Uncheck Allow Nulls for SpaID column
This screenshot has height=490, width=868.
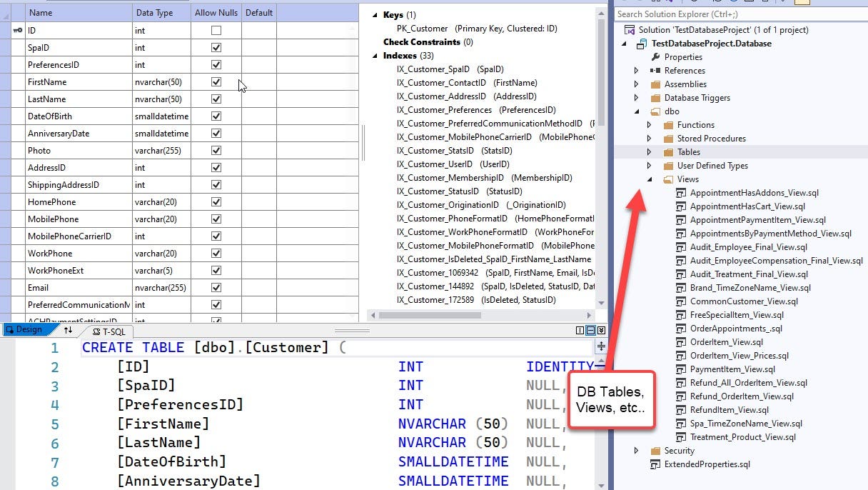(x=216, y=47)
